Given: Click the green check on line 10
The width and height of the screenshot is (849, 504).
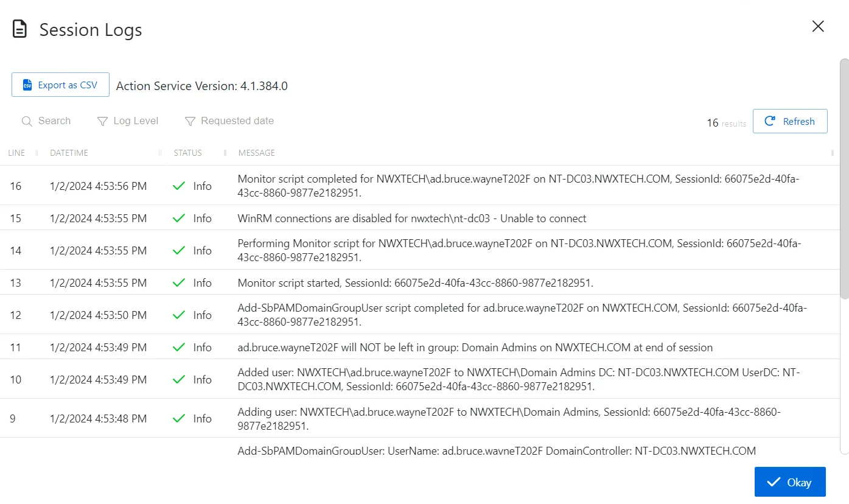Looking at the screenshot, I should [179, 380].
